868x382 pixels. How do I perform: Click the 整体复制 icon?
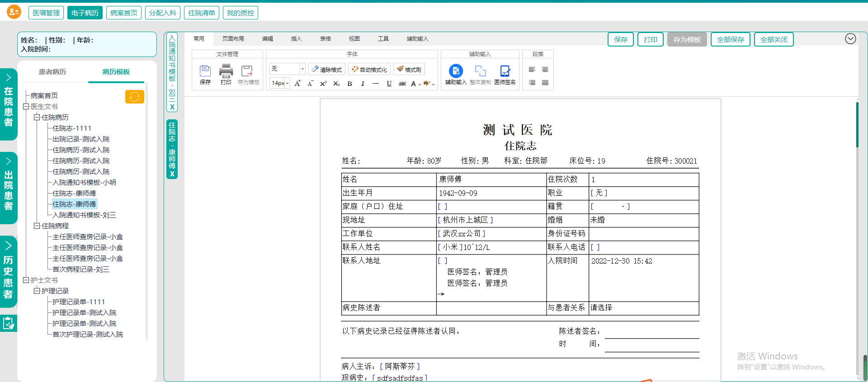tap(480, 71)
